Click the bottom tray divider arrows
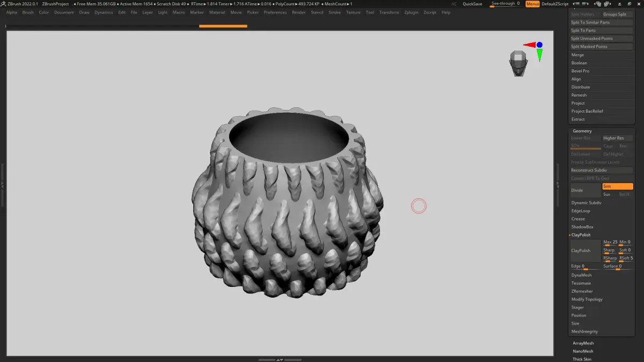This screenshot has width=644, height=362. (280, 359)
